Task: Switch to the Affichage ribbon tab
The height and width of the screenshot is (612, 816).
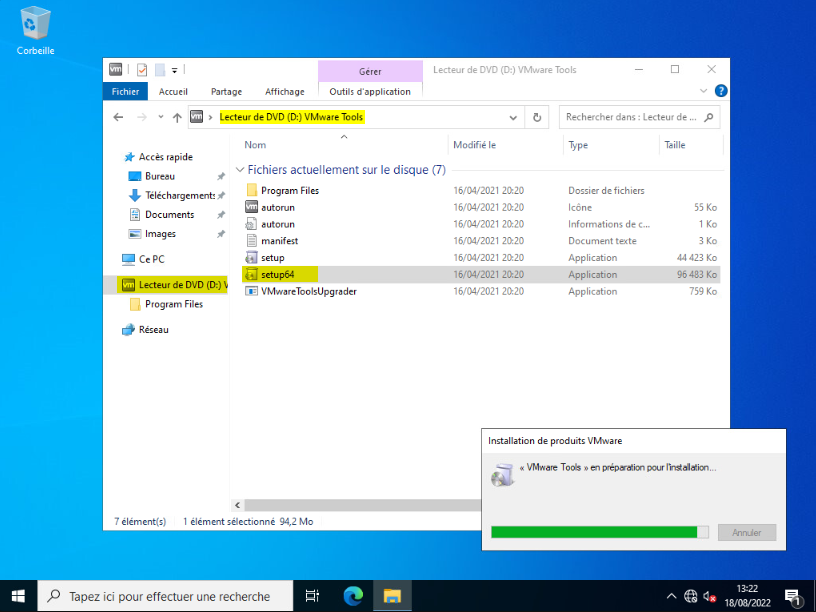Action: pos(285,91)
